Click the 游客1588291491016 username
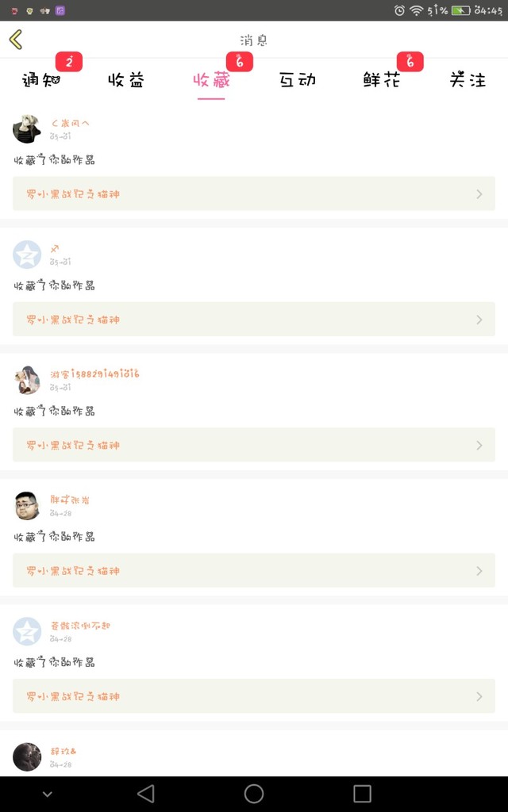 [95, 373]
